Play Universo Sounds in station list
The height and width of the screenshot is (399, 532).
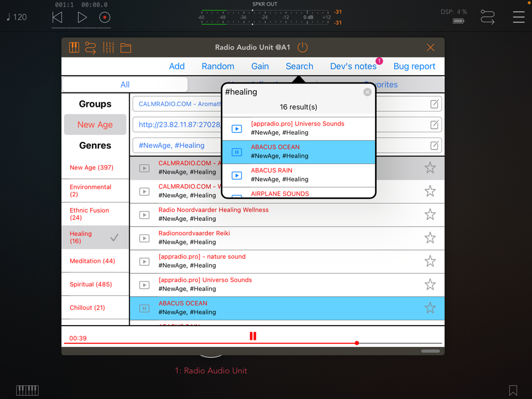[x=145, y=285]
